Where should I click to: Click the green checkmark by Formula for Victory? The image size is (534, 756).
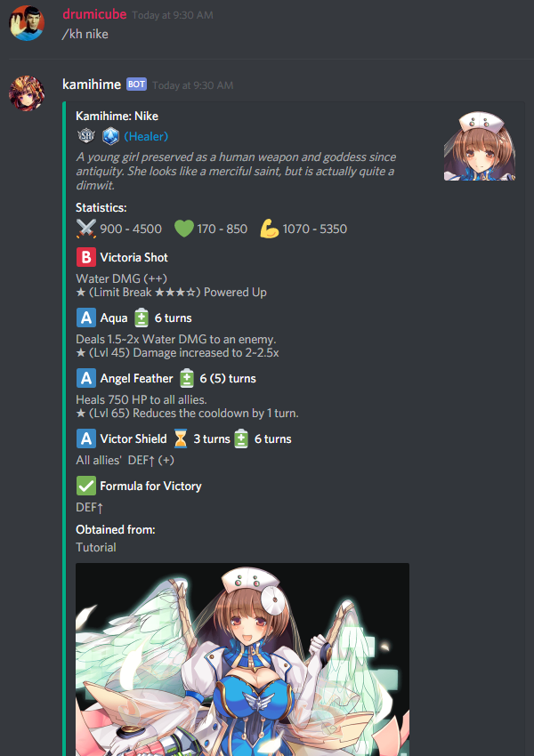point(85,486)
